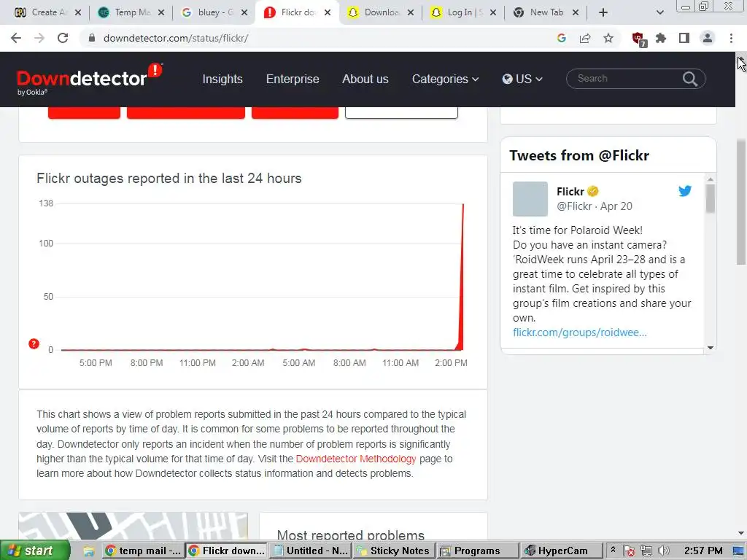The height and width of the screenshot is (560, 747).
Task: Bookmark this page with the star icon
Action: pos(608,38)
